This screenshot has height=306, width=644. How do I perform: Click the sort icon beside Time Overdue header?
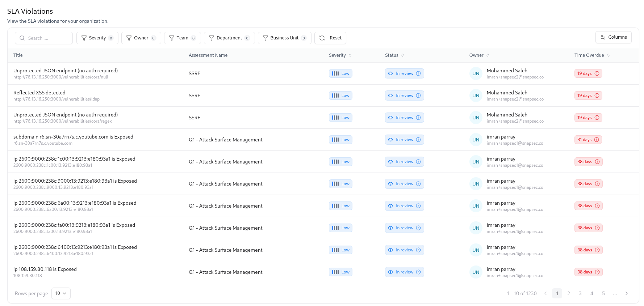(x=609, y=55)
